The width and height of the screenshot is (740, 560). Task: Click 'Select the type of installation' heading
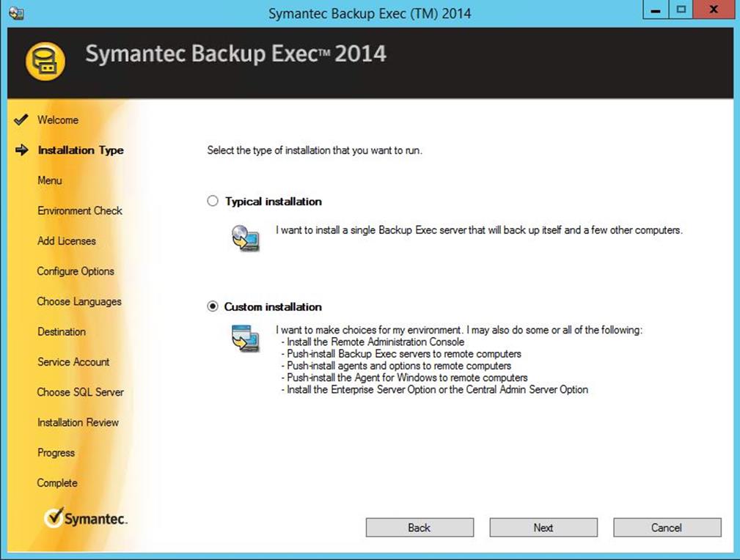pos(315,150)
